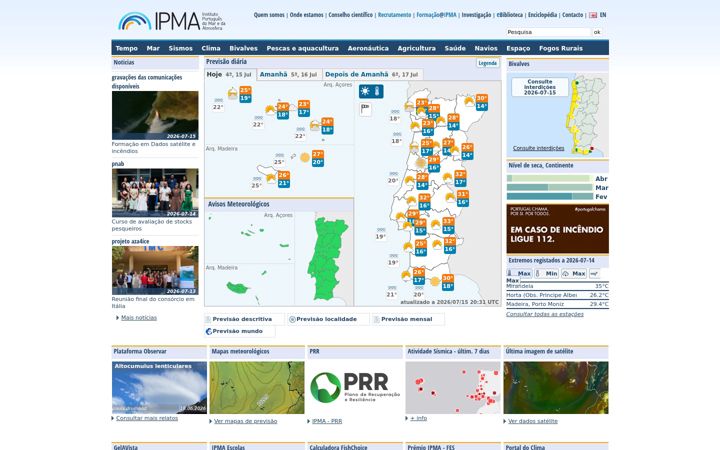Open the projeto aza4ice news thumbnail

(155, 270)
